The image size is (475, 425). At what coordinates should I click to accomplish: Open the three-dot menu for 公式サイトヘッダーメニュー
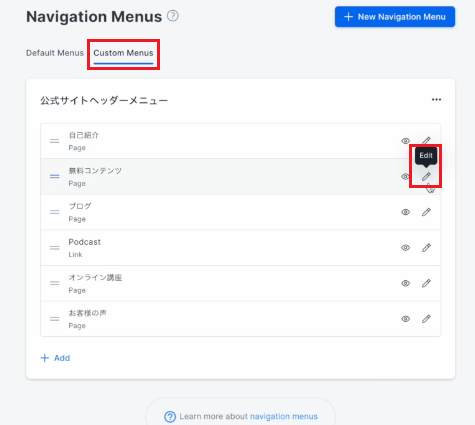pos(436,100)
